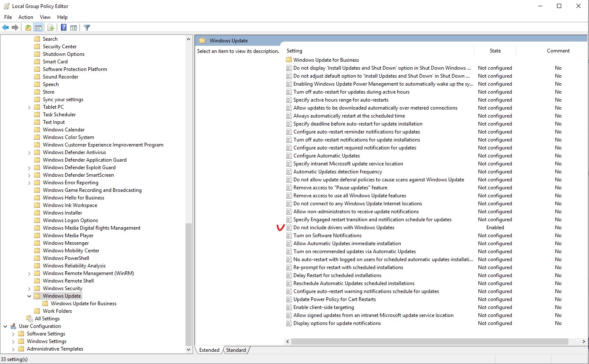Expand Windows Settings under User Configuration

[x=13, y=342]
